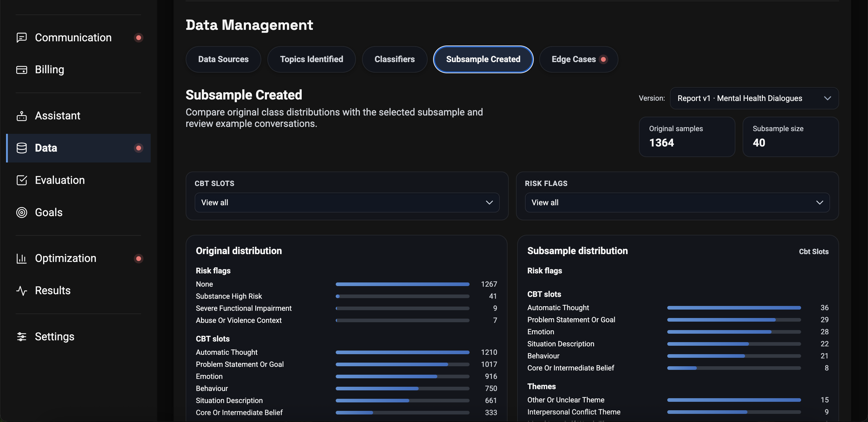Click the Evaluation checkbox icon
868x422 pixels.
[22, 180]
